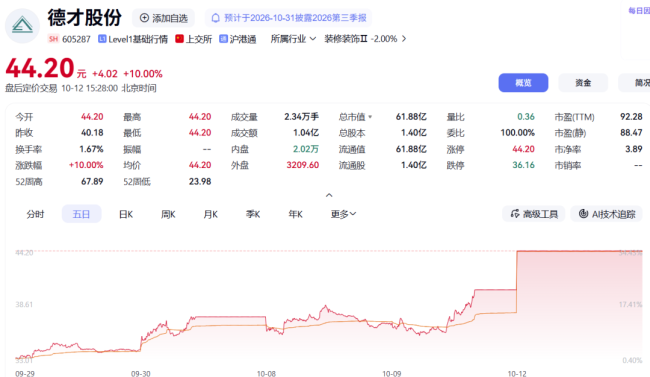The width and height of the screenshot is (650, 377).
Task: Open the 2026 Q3 report disclosure reminder
Action: pyautogui.click(x=289, y=18)
